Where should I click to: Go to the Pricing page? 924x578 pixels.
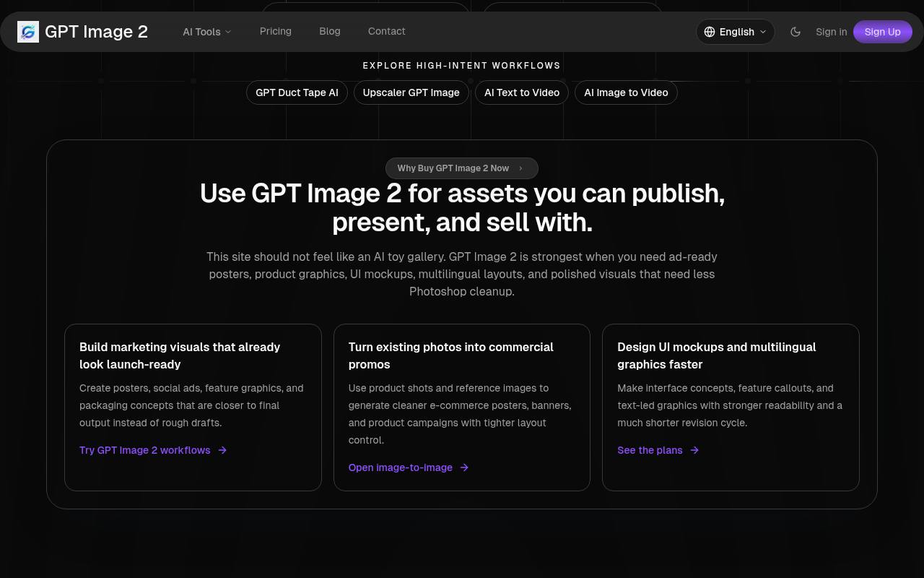point(276,31)
